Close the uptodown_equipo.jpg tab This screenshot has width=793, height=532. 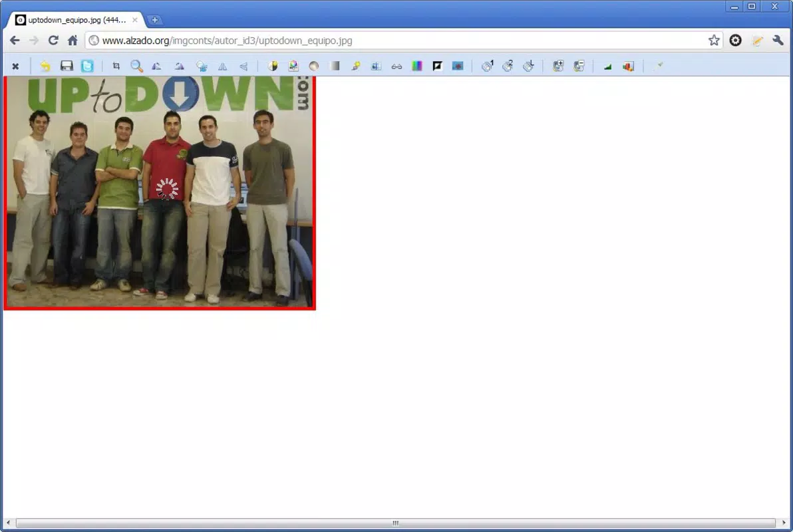point(134,20)
